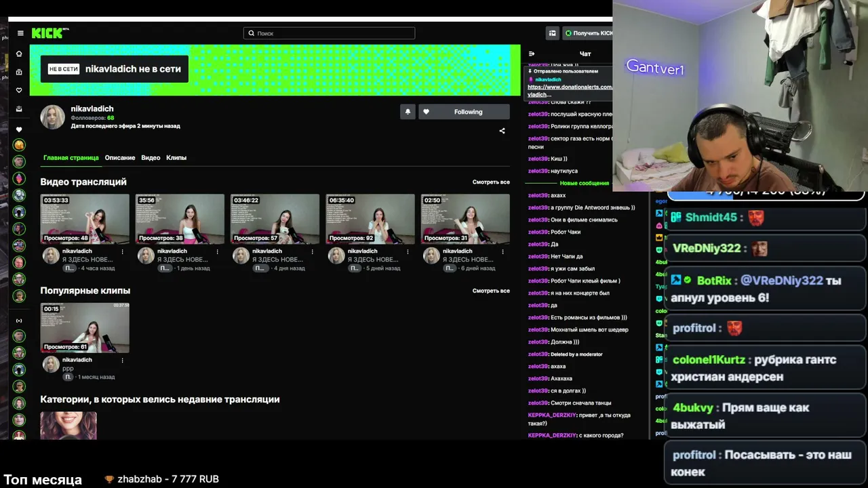Screen dimensions: 868x488
Task: Toggle the Following button
Action: (464, 112)
